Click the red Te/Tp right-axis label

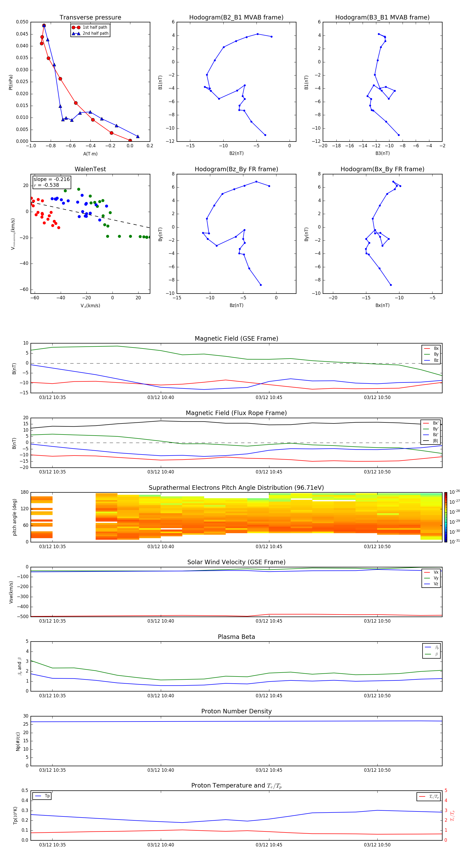[x=453, y=815]
